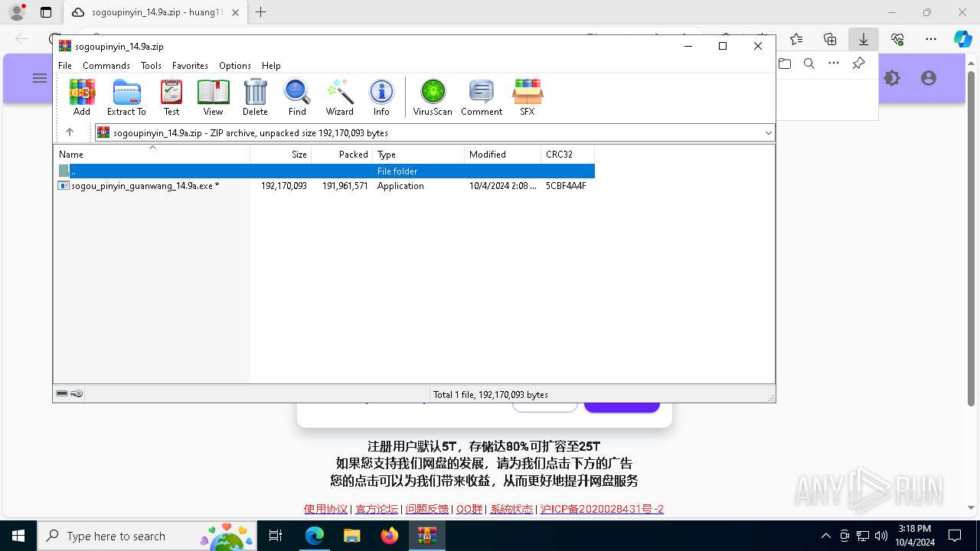The image size is (980, 551).
Task: Open the File menu
Action: pyautogui.click(x=65, y=66)
